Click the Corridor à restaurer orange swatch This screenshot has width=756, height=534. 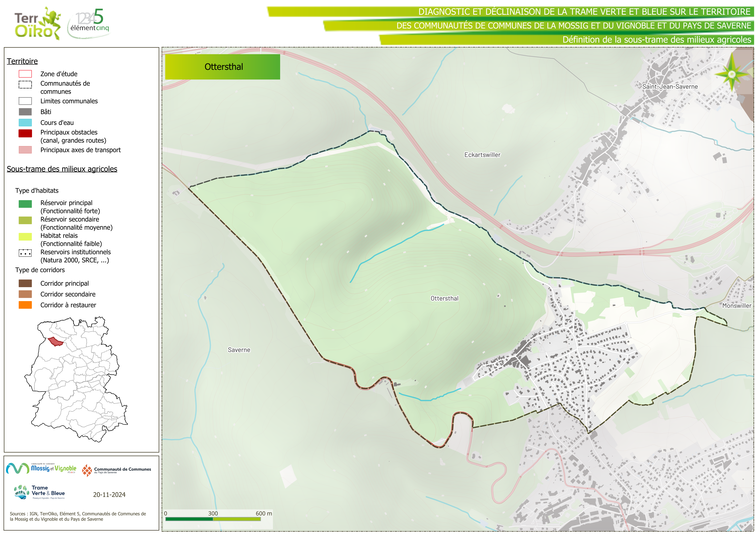coord(25,305)
